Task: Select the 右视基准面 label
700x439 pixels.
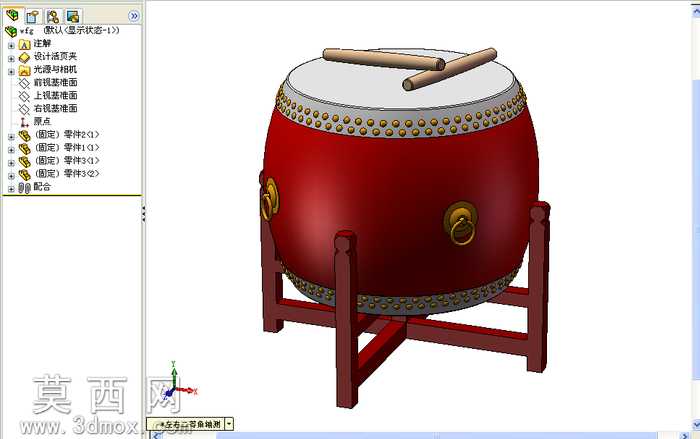Action: pos(56,108)
